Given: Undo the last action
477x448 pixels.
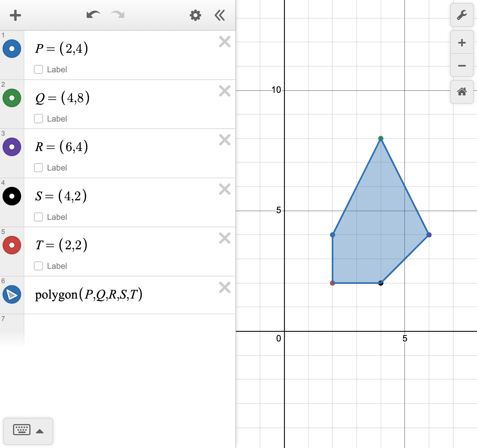Looking at the screenshot, I should [93, 15].
